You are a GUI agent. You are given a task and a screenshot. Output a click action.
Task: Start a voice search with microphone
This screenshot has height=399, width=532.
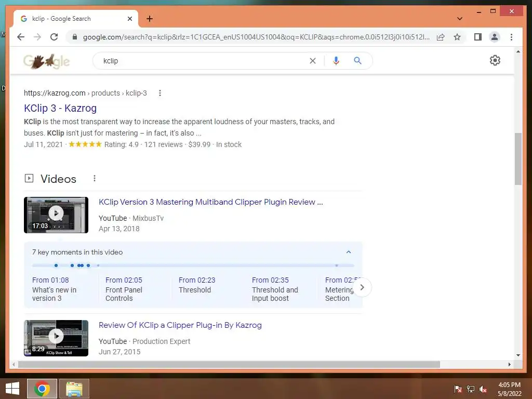[x=336, y=61]
